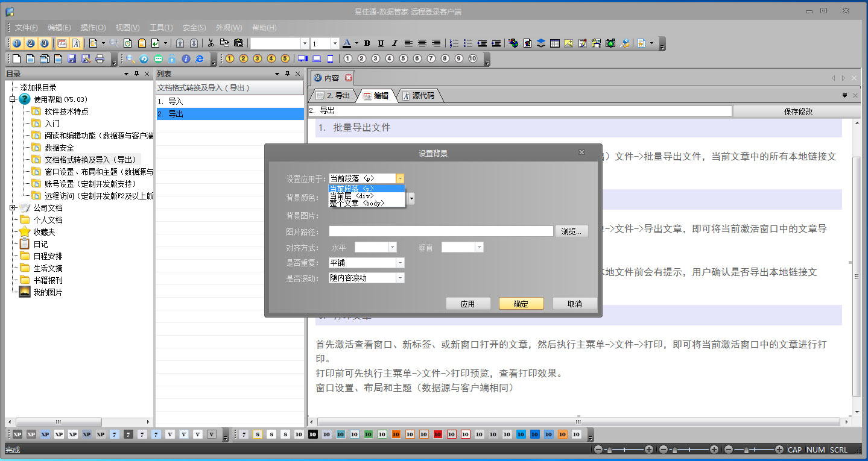Click the camera screenshot icon
The height and width of the screenshot is (461, 868).
click(610, 43)
